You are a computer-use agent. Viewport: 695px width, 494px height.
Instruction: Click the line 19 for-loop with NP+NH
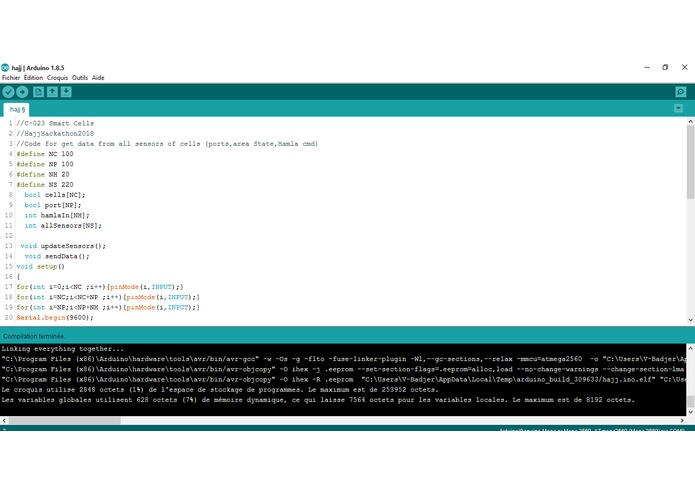click(x=108, y=307)
